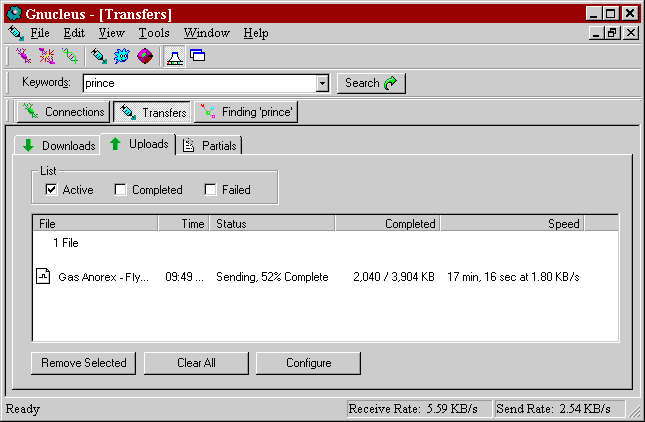
Task: Click the cascading windows toolbar icon
Action: pos(197,56)
